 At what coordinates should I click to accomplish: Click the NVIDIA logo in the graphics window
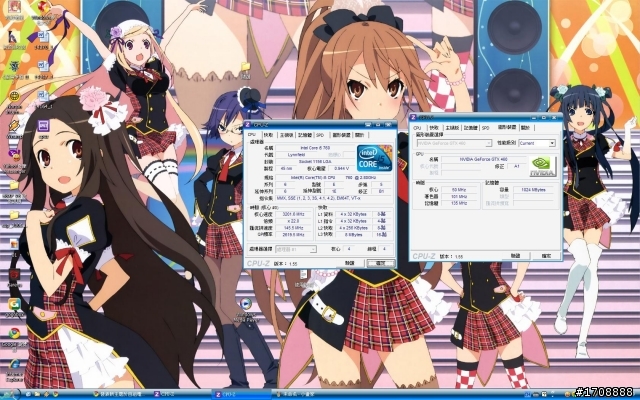pyautogui.click(x=543, y=167)
